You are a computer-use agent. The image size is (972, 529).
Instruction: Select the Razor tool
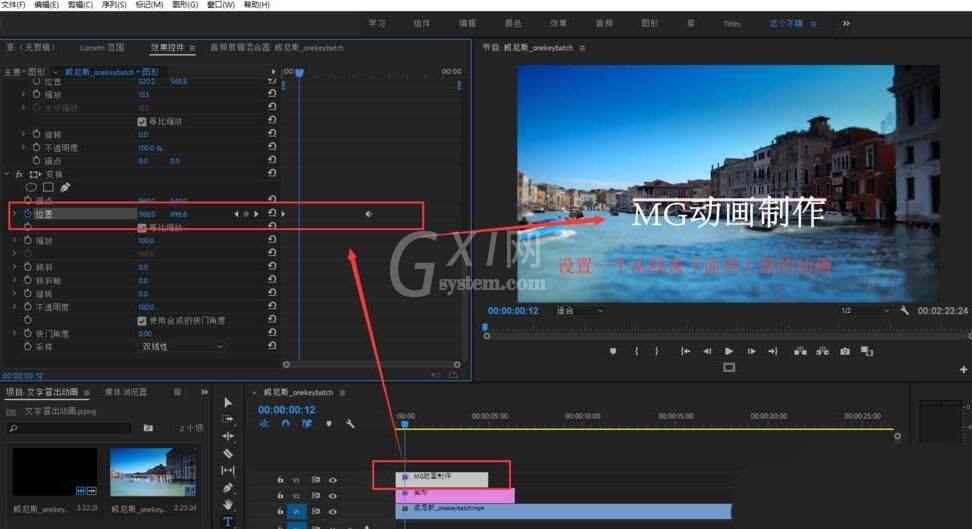pyautogui.click(x=228, y=453)
